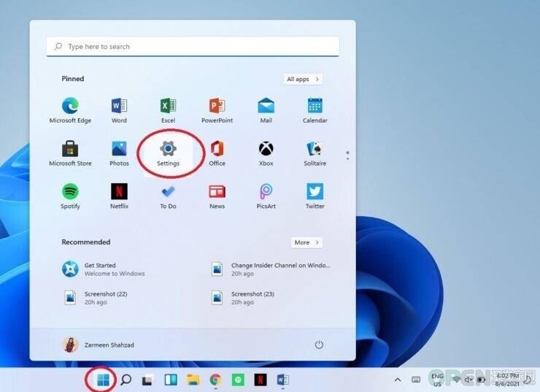Open the Calendar app
Viewport: 540px width, 392px height.
315,110
